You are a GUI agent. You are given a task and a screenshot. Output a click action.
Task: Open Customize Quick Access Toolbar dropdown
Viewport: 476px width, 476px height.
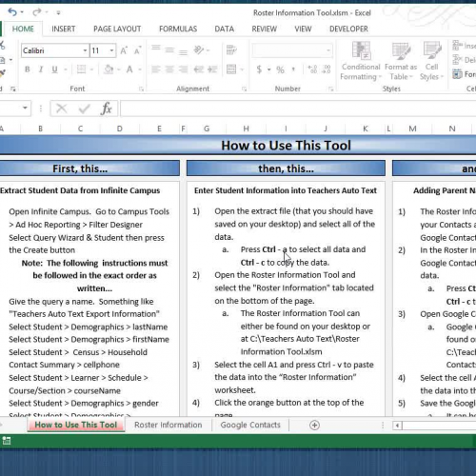58,12
